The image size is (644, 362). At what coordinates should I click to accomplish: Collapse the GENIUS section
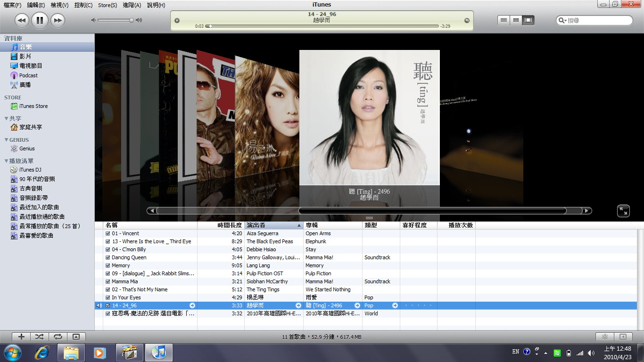coord(6,140)
